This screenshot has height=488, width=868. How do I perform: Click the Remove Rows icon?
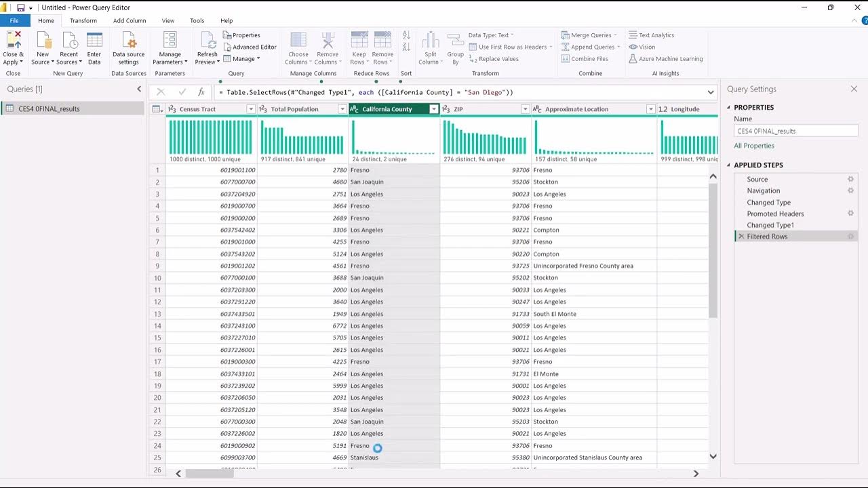pyautogui.click(x=382, y=40)
